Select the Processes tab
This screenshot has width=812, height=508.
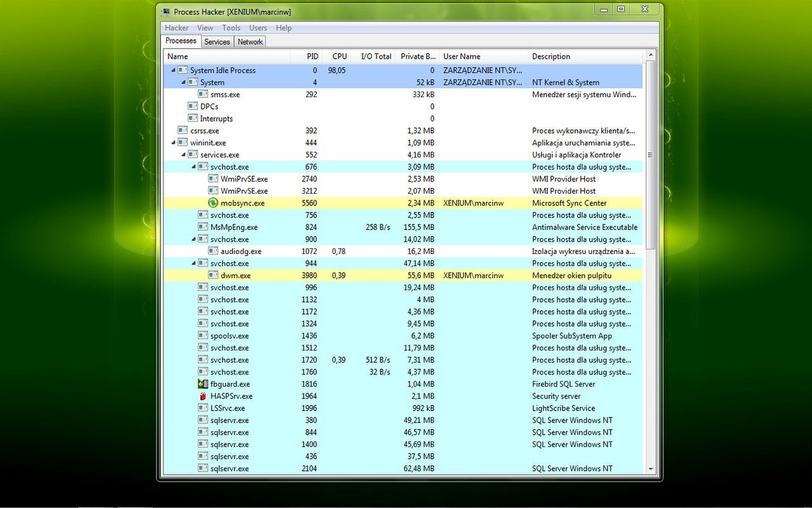click(x=181, y=41)
